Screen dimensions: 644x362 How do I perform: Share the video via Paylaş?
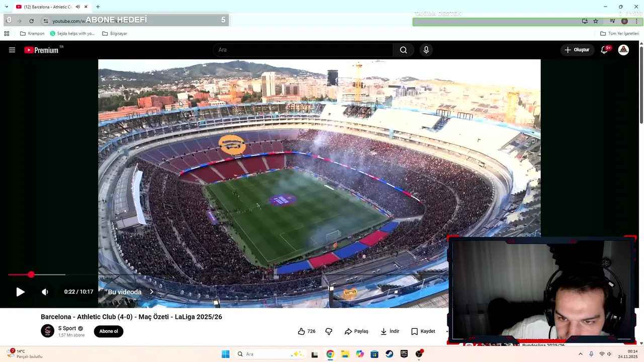[356, 331]
